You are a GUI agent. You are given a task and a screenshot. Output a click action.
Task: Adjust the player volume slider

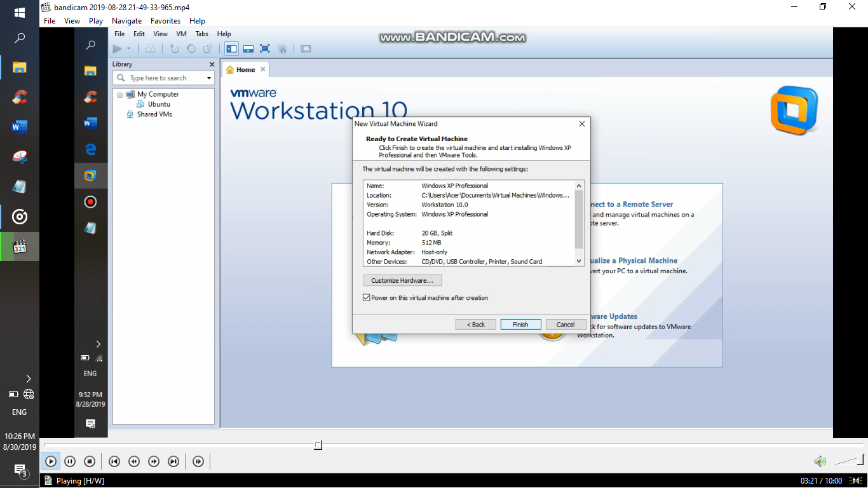pos(849,460)
